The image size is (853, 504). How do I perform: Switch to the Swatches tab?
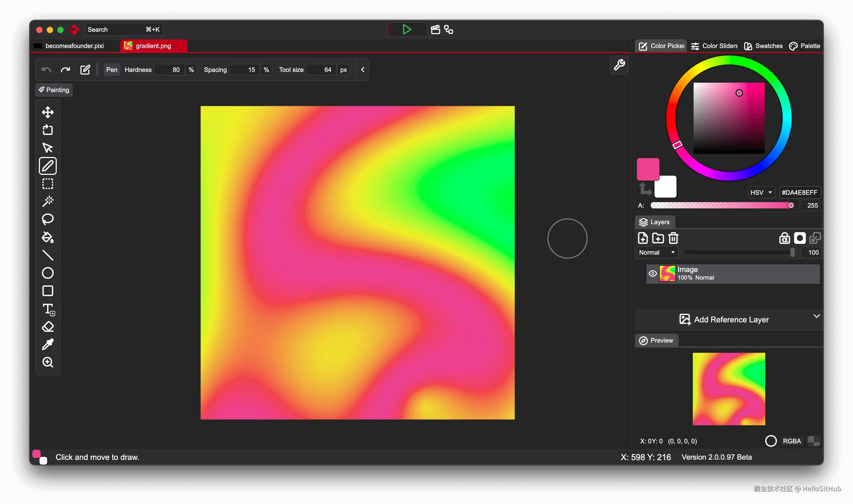coord(763,46)
